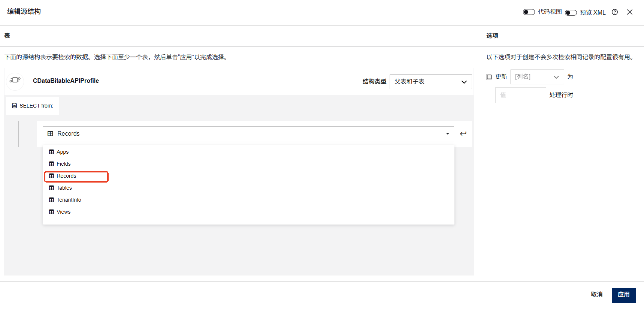Click the 值 value input field
644x310 pixels.
point(520,95)
